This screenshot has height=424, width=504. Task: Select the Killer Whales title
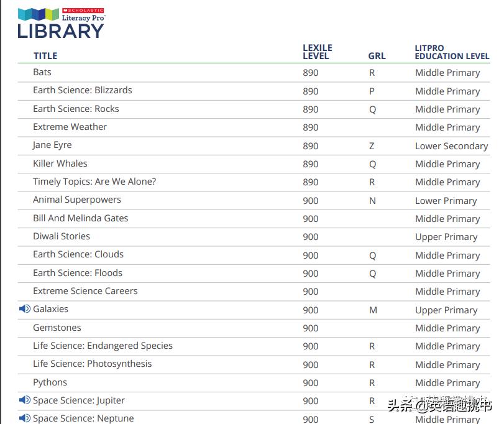click(60, 164)
